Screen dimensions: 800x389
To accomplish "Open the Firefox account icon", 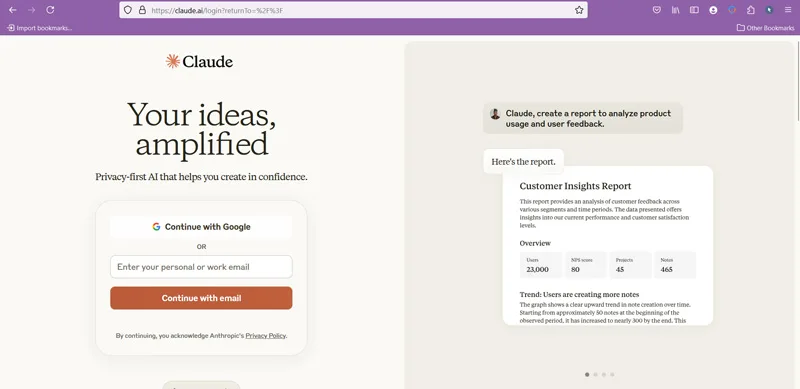I will (x=713, y=10).
